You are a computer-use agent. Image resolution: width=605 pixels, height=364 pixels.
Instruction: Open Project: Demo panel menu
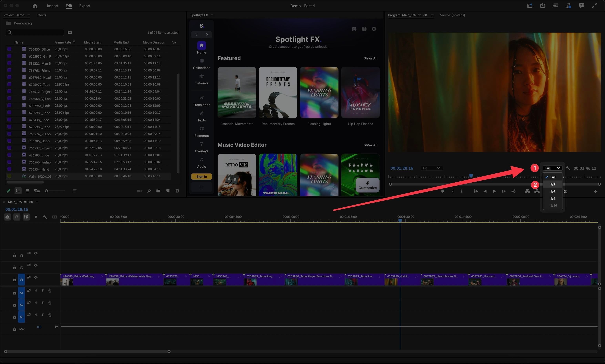[28, 15]
